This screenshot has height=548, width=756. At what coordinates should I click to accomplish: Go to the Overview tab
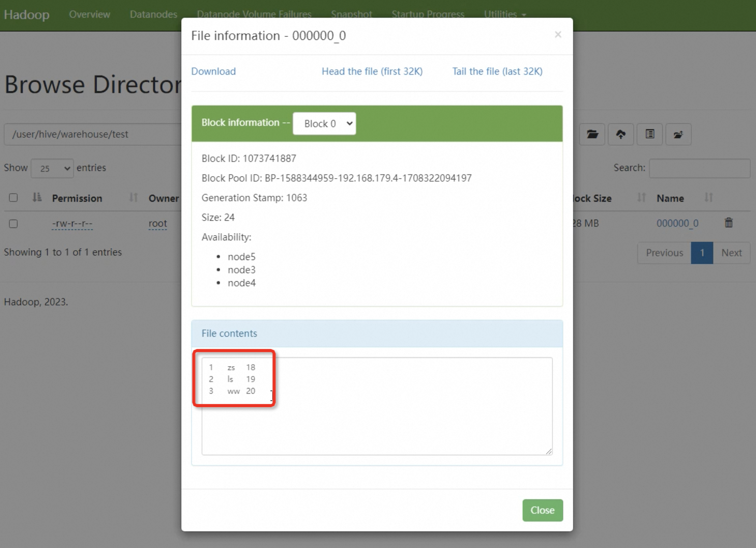click(x=90, y=15)
